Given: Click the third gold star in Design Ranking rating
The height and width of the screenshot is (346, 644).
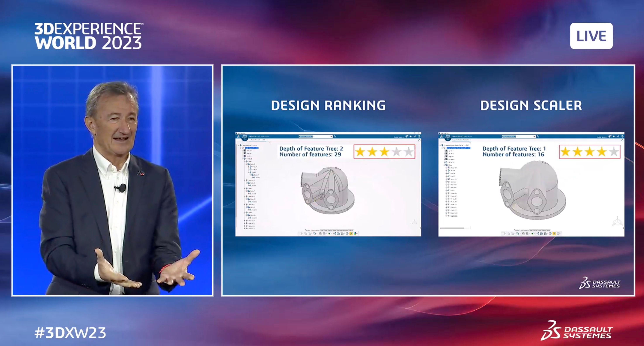Looking at the screenshot, I should tap(384, 152).
